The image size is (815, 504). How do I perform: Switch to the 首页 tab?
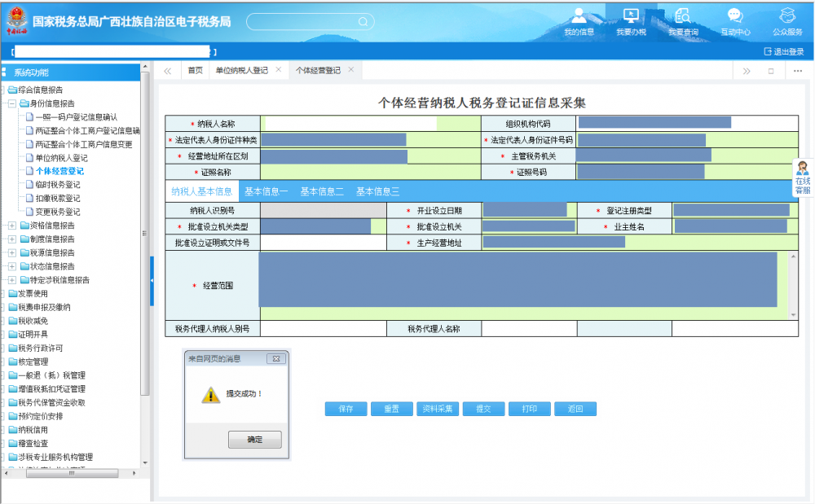195,71
